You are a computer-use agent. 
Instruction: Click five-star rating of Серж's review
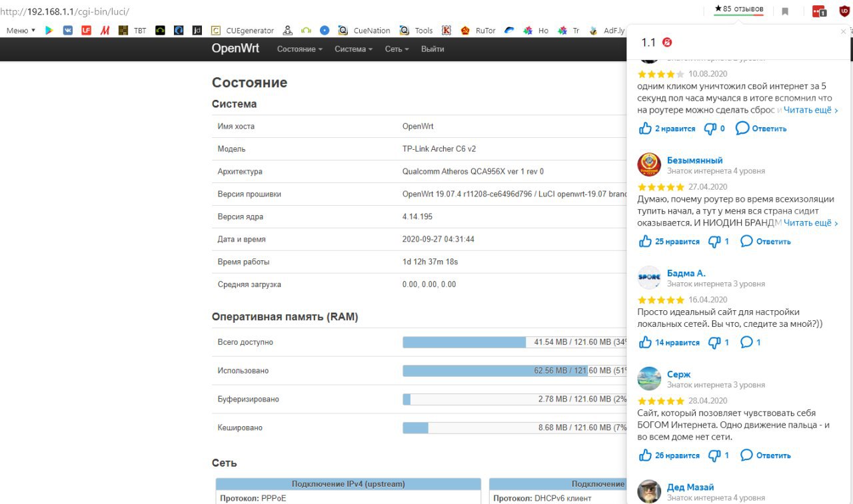(661, 401)
